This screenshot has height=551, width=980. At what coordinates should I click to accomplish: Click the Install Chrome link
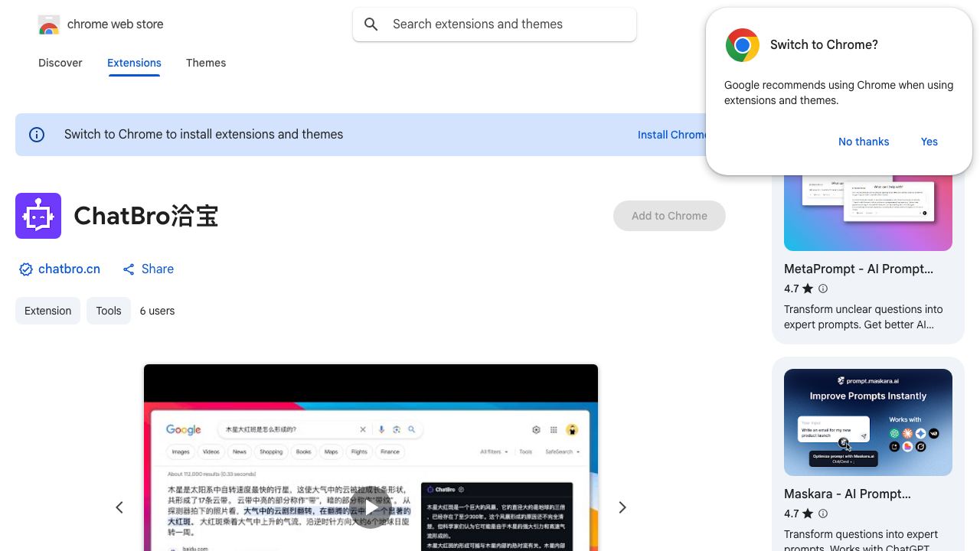pyautogui.click(x=672, y=135)
